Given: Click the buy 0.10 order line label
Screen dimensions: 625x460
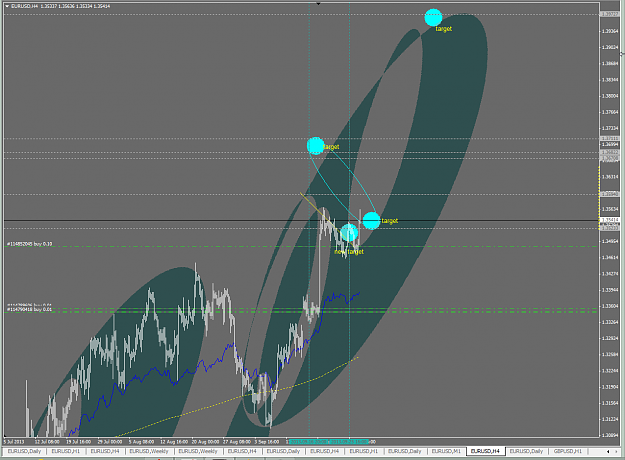Looking at the screenshot, I should 29,244.
